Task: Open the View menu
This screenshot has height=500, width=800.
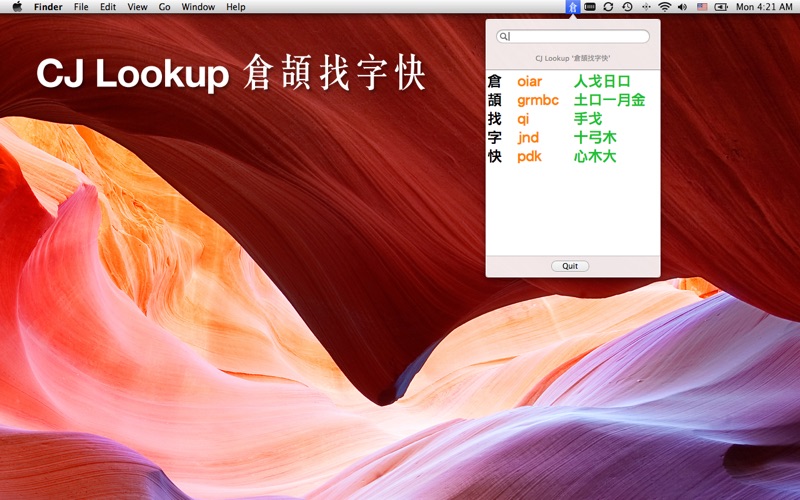Action: [137, 7]
